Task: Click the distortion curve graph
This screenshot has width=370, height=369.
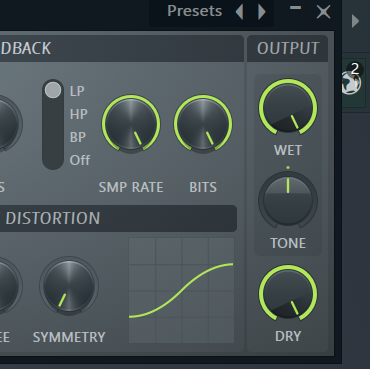Action: coord(181,290)
